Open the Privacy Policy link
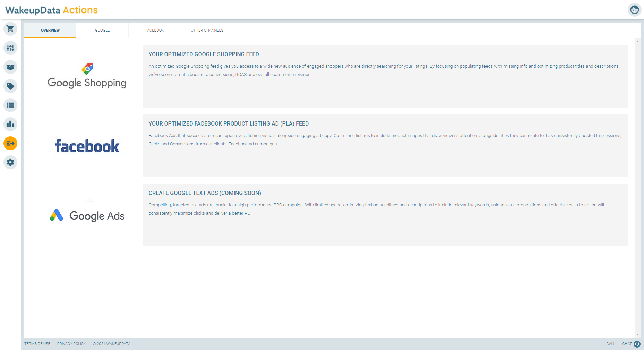This screenshot has width=644, height=350. [x=71, y=344]
